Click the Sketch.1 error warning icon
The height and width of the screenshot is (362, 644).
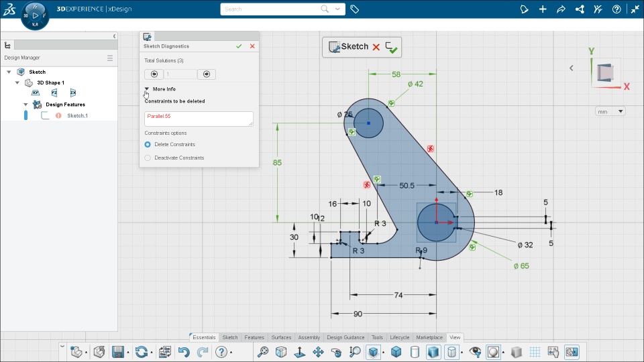coord(58,115)
